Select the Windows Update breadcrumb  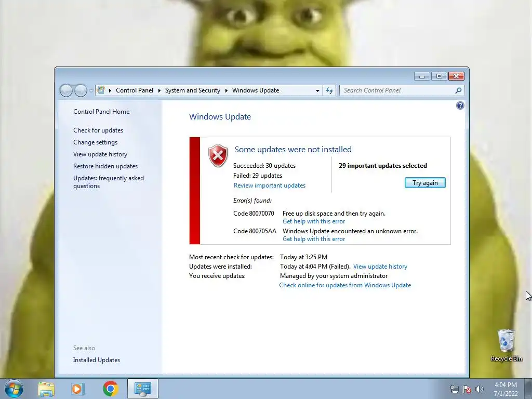click(256, 90)
